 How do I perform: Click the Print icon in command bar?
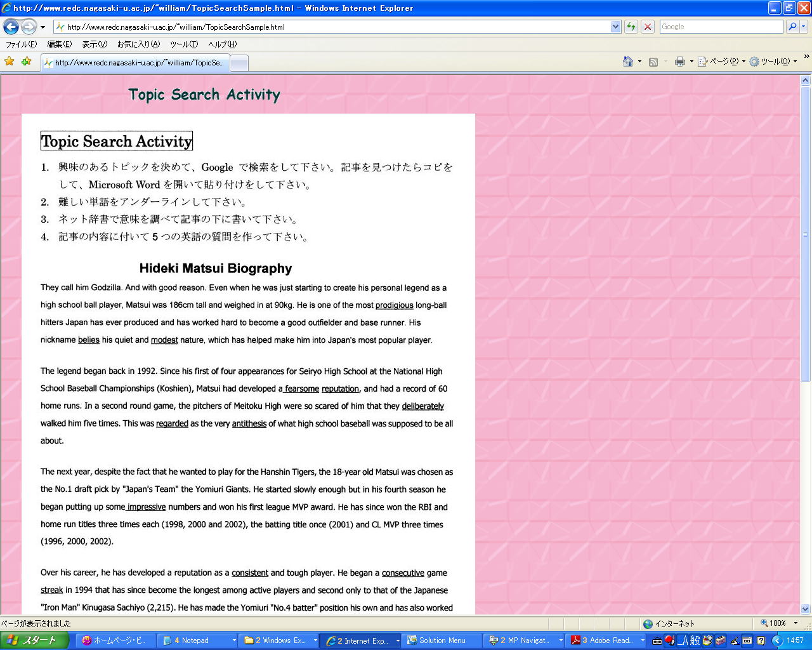point(680,62)
